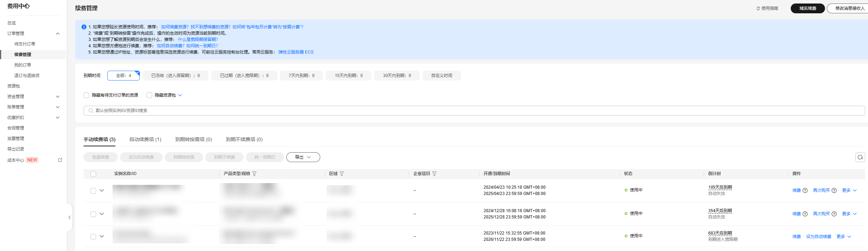Screen dimensions: 868x251
Task: Click the 企业项目 filter funnel icon
Action: [435, 174]
